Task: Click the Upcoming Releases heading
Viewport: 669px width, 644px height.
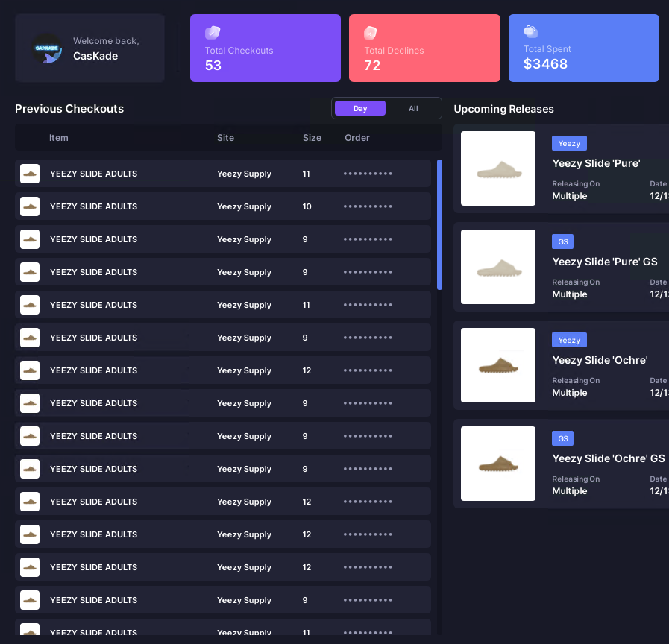Action: [503, 109]
